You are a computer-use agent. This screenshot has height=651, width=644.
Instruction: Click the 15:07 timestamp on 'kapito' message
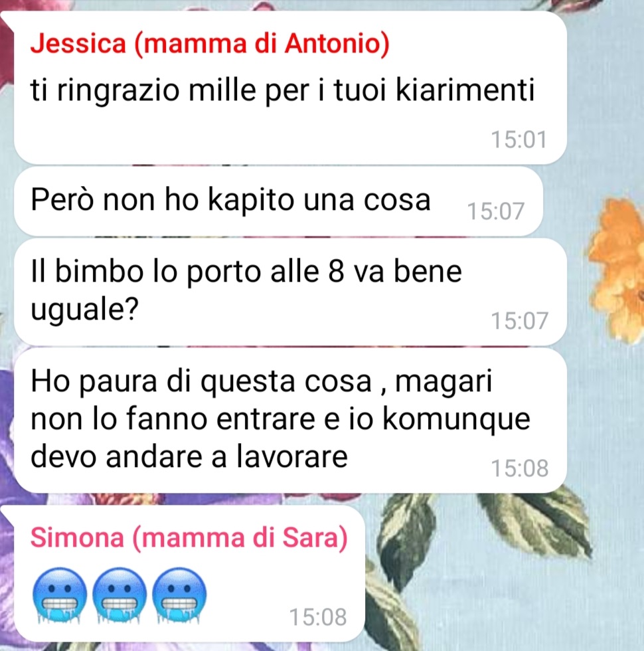[x=495, y=211]
